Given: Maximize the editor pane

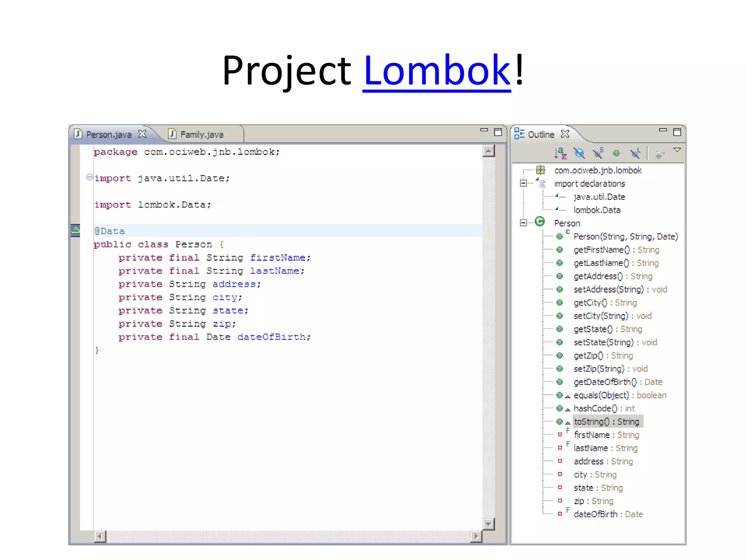Looking at the screenshot, I should [x=498, y=132].
